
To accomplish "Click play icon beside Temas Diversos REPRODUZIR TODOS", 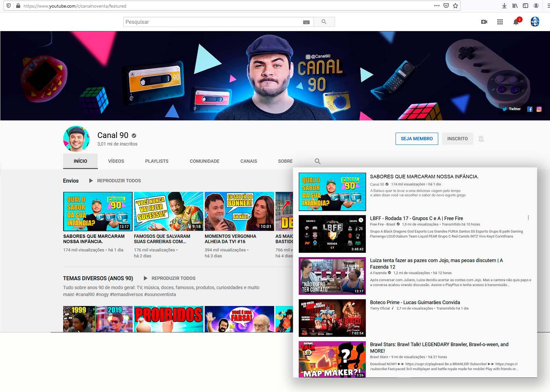I will point(146,278).
